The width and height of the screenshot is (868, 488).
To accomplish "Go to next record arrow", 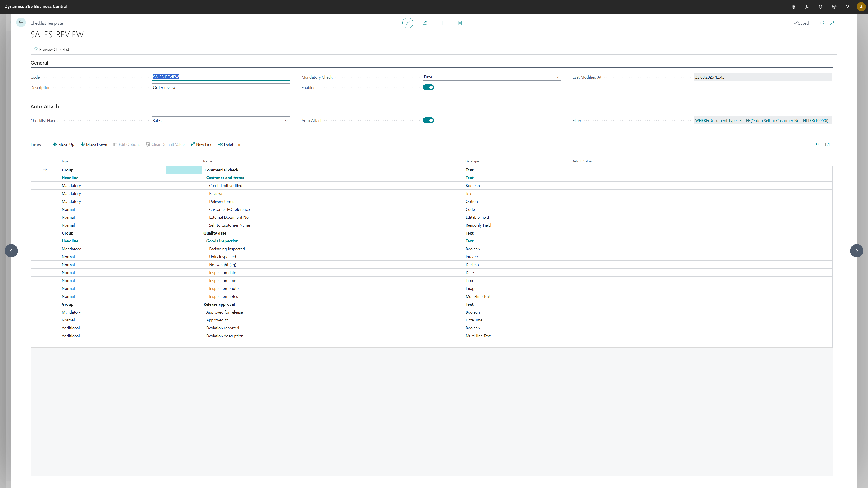I will [x=856, y=251].
